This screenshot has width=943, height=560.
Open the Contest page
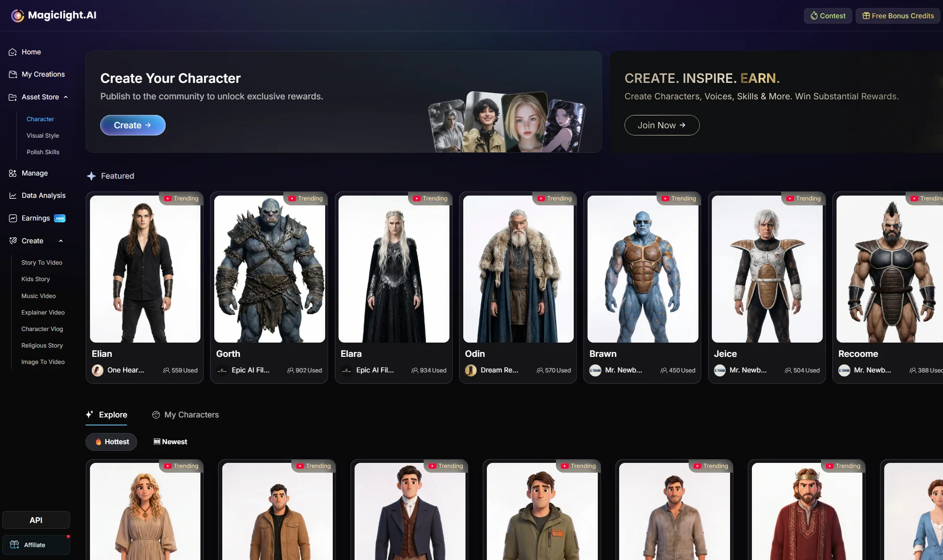[828, 16]
